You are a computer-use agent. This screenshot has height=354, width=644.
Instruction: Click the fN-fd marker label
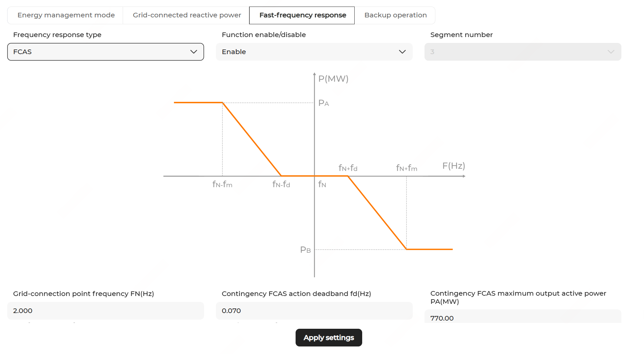tap(281, 185)
